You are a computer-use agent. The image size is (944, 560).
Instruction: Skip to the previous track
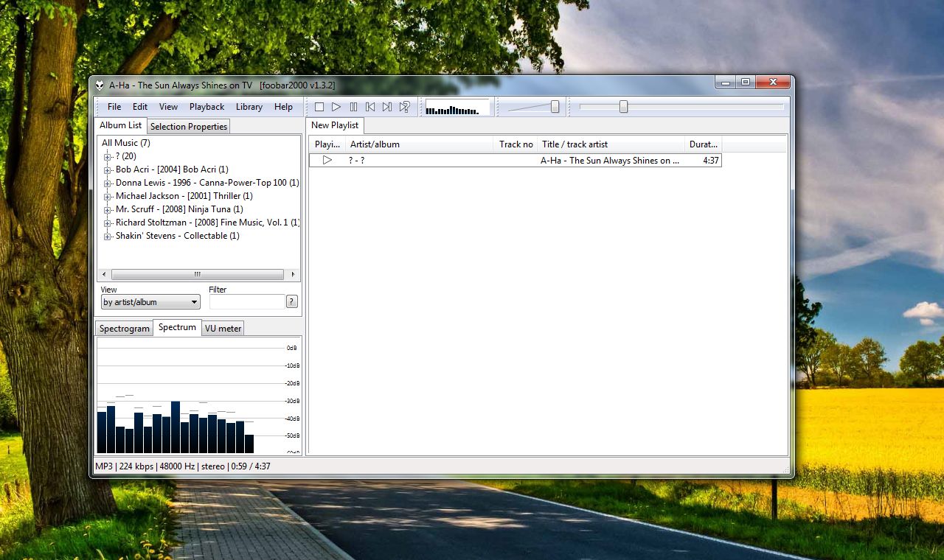tap(370, 107)
